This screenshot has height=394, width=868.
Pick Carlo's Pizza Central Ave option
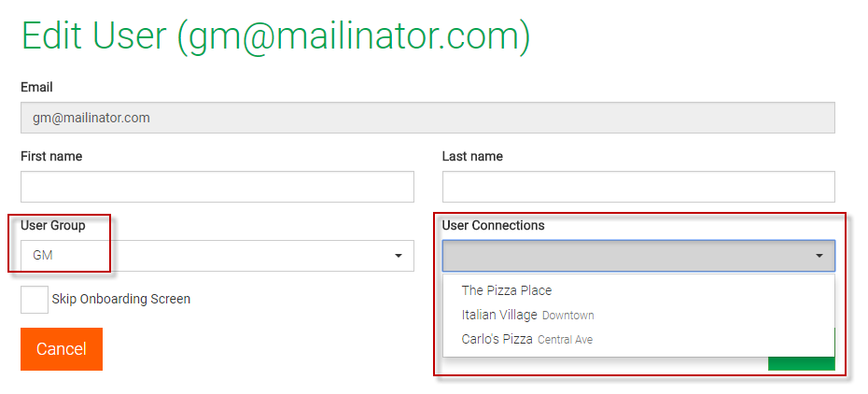click(526, 339)
